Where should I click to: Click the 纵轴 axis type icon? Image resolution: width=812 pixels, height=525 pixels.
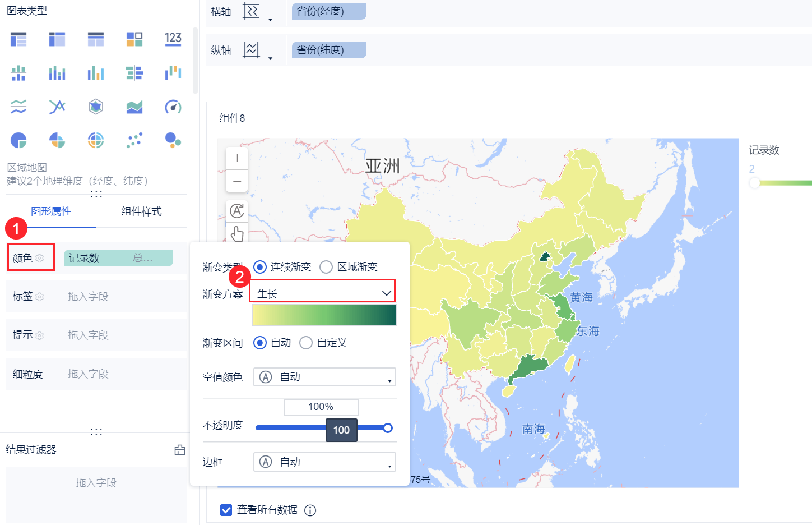click(251, 49)
